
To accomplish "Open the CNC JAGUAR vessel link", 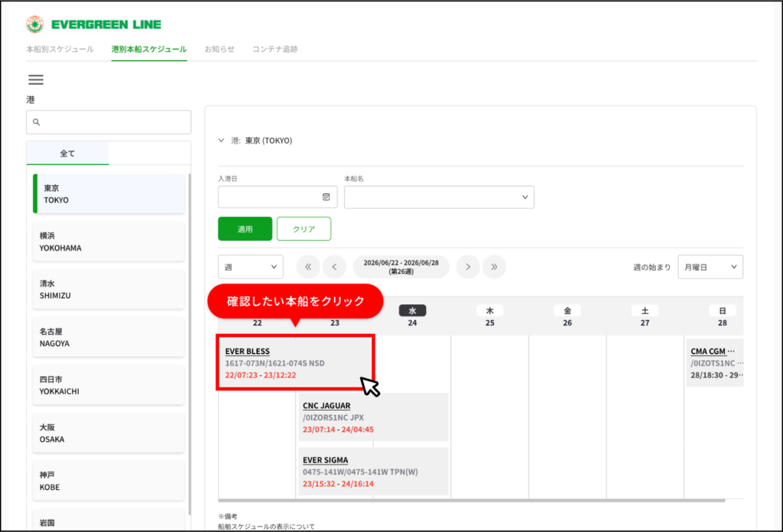I will [327, 406].
